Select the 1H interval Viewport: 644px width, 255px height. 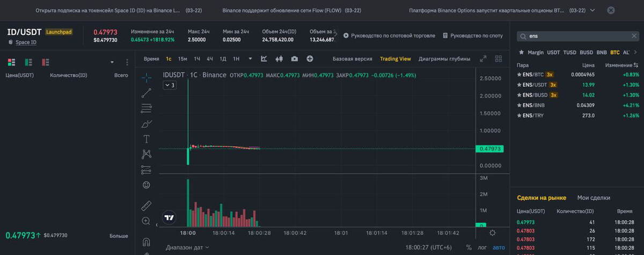click(x=197, y=59)
